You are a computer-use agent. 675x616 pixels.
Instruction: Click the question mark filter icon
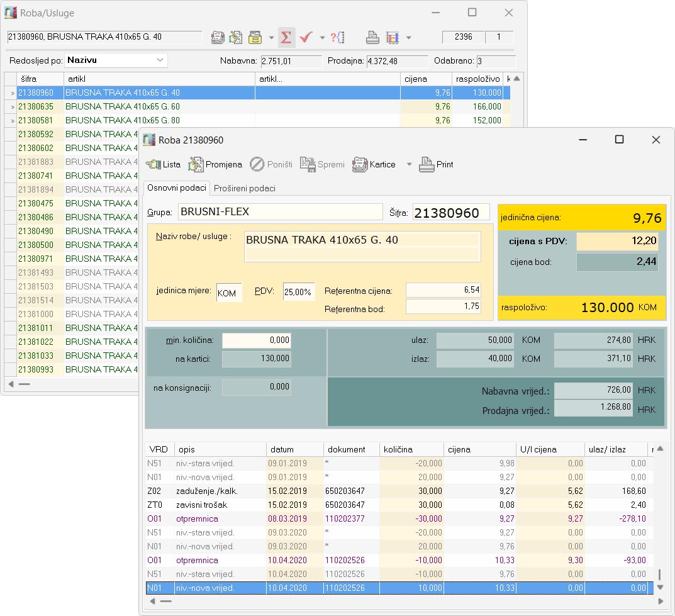338,37
